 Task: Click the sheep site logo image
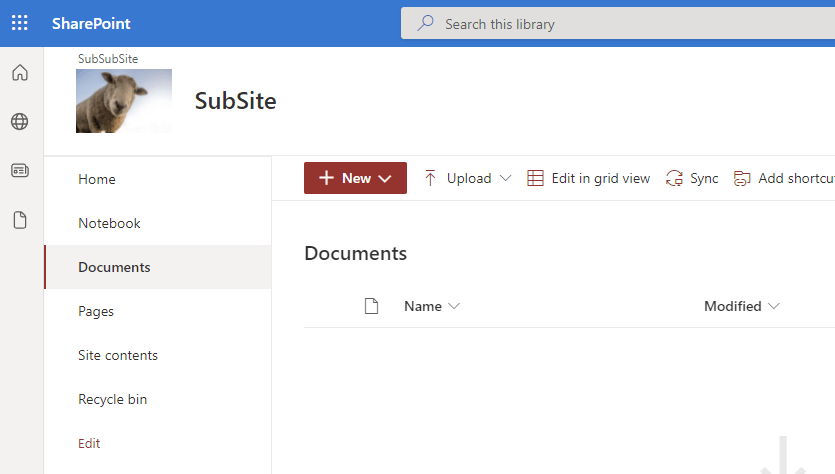pos(124,101)
